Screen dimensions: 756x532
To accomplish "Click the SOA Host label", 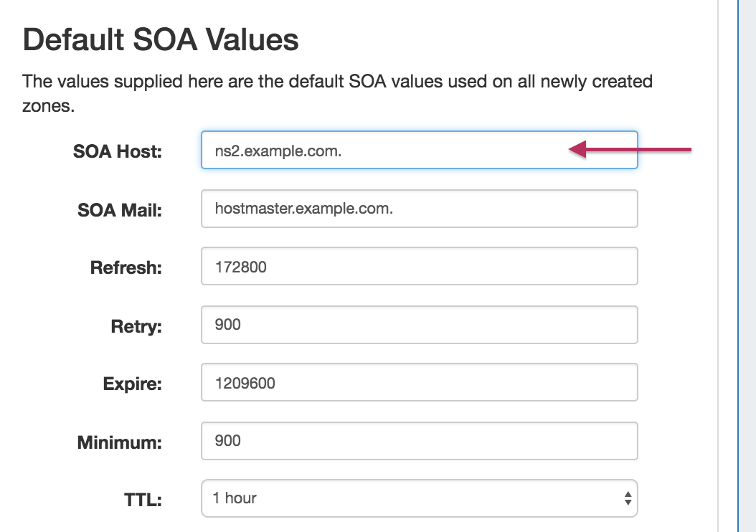I will pos(117,151).
